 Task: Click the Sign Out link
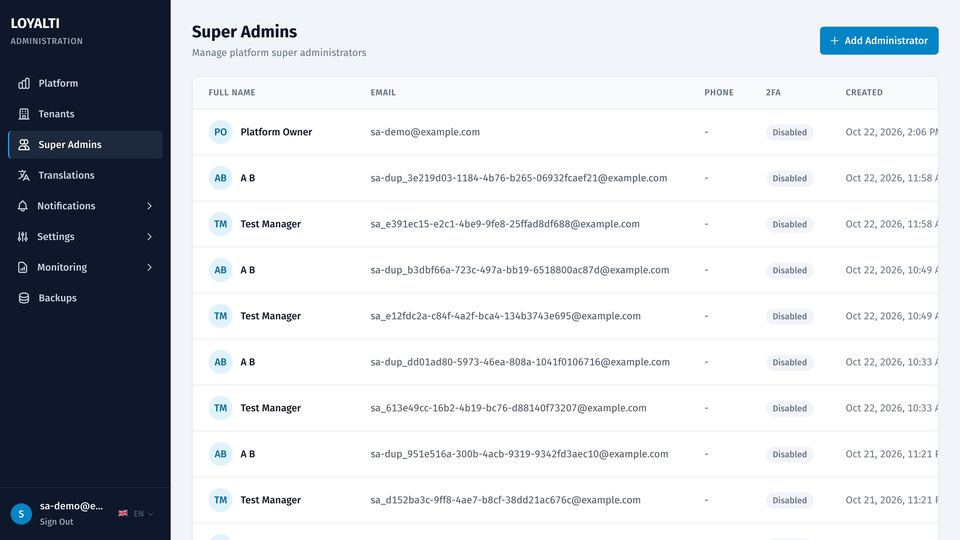56,522
